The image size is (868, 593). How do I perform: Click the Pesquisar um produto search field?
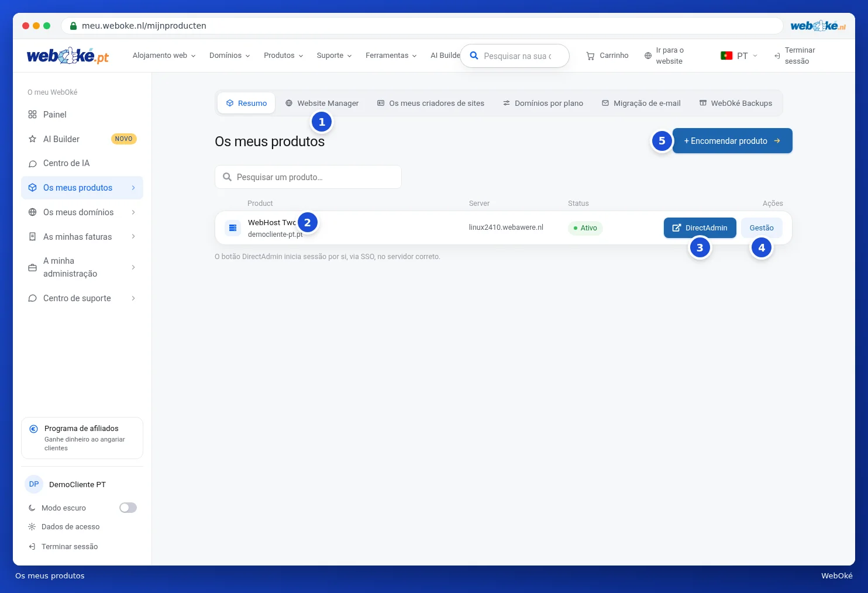click(x=308, y=177)
